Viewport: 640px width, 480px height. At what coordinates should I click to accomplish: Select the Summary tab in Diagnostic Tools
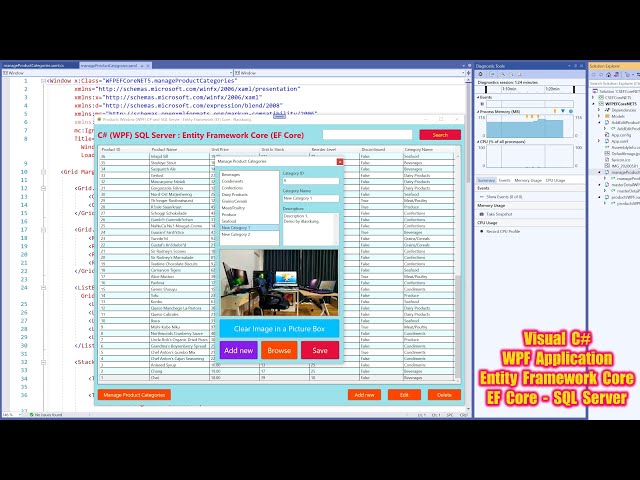click(x=486, y=180)
